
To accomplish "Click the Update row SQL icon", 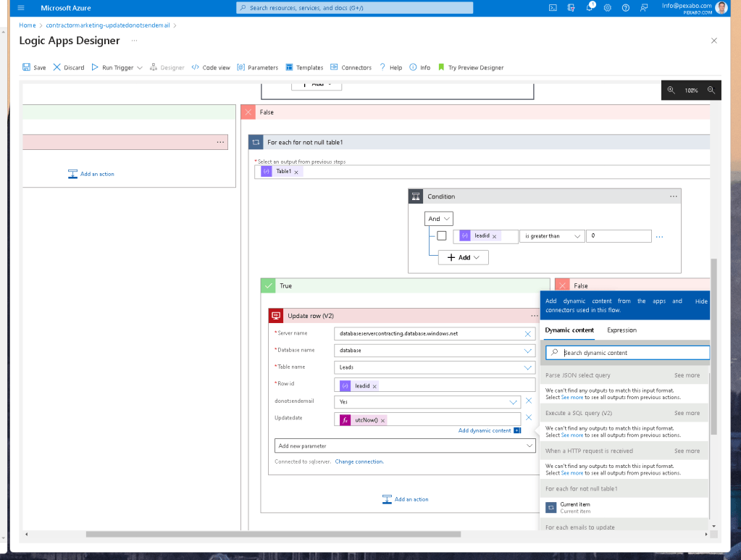I will click(276, 316).
